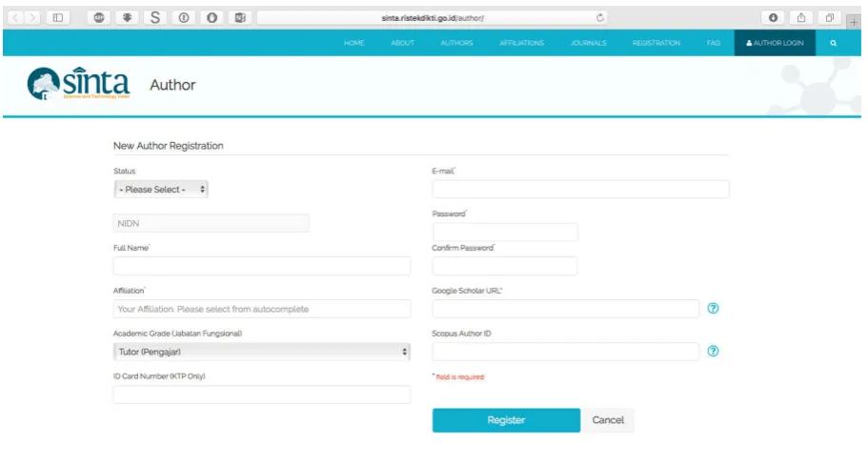Click the Full Name input field

point(262,266)
